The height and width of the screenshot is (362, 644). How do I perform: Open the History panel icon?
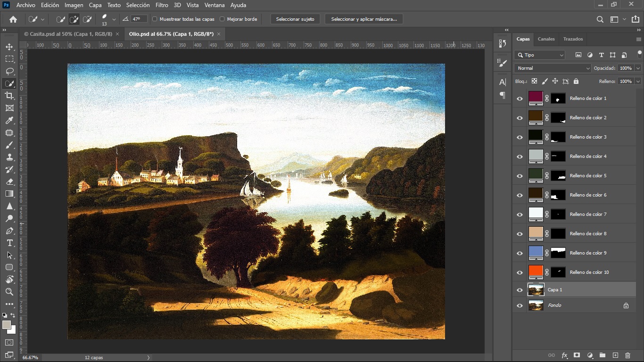point(503,43)
